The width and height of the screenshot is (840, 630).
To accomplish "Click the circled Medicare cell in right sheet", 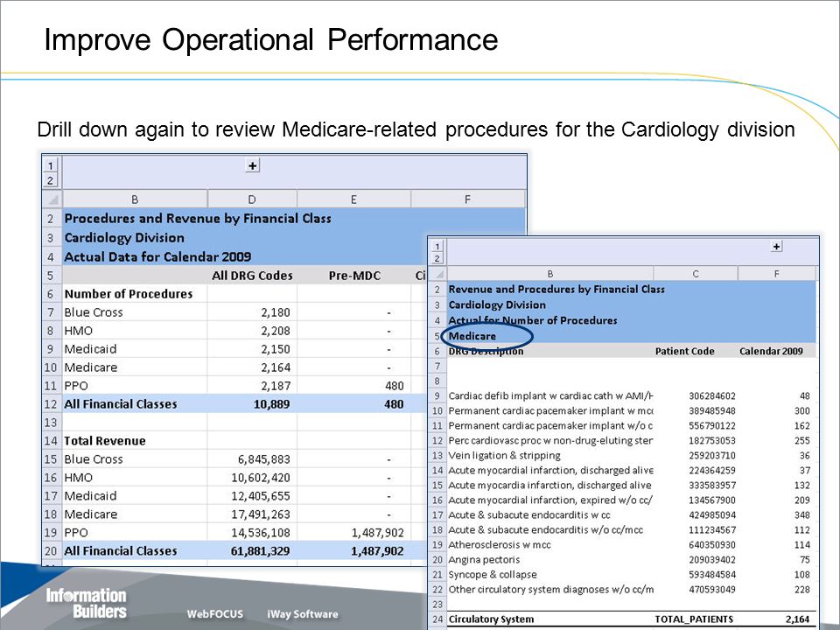I will (472, 336).
